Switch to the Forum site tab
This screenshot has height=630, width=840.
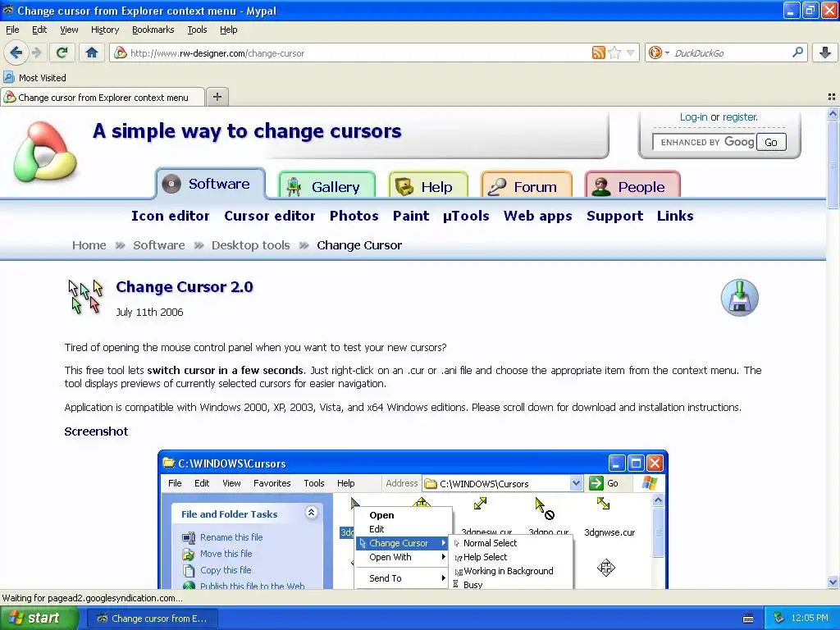(x=527, y=186)
